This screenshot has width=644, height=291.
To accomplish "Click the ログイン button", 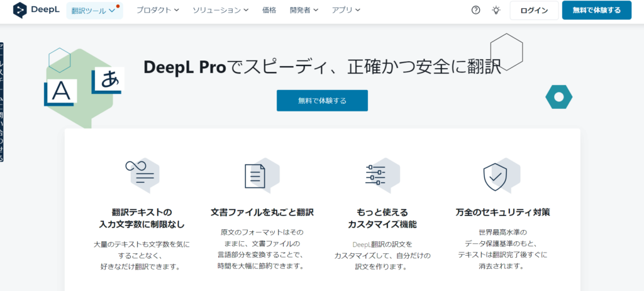I will tap(534, 11).
